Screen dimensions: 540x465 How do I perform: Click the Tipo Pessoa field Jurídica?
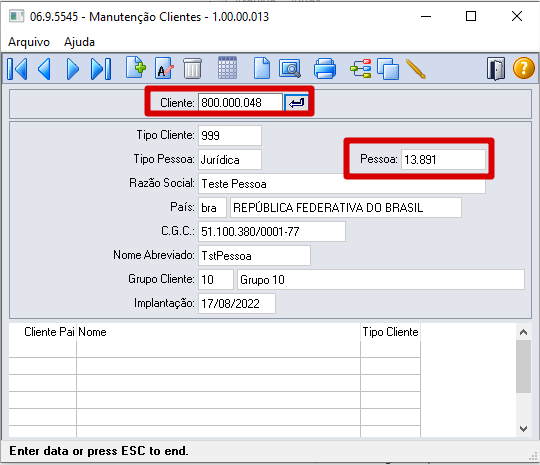(x=230, y=159)
